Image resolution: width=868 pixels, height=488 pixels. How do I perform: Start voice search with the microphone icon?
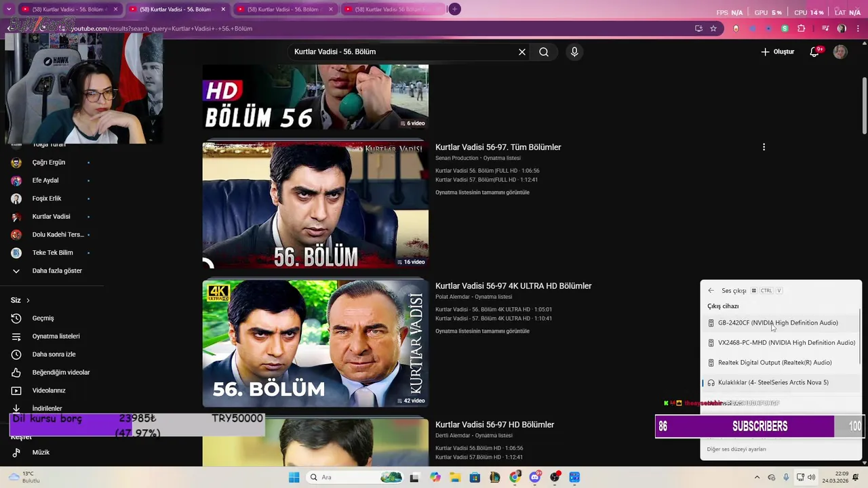[574, 52]
